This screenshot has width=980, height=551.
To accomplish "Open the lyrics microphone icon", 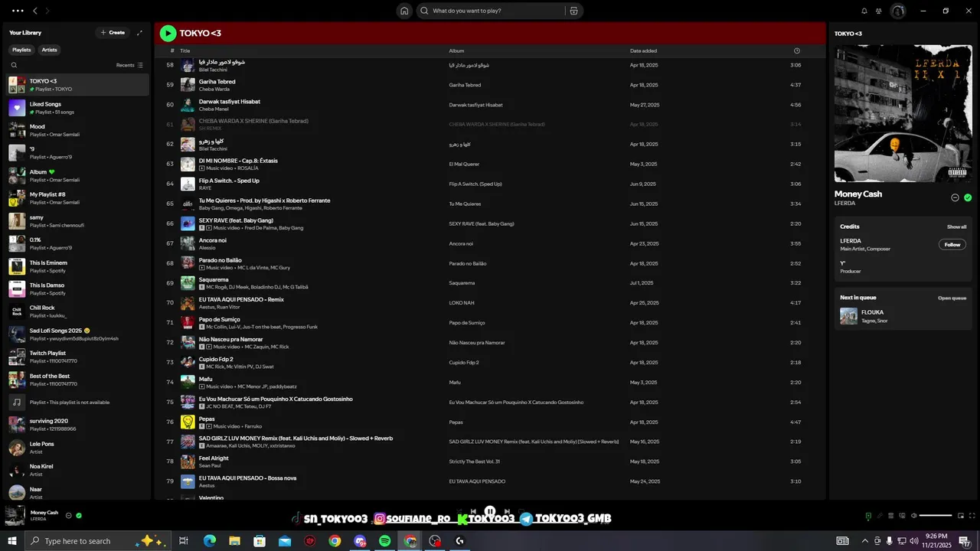I will (880, 516).
